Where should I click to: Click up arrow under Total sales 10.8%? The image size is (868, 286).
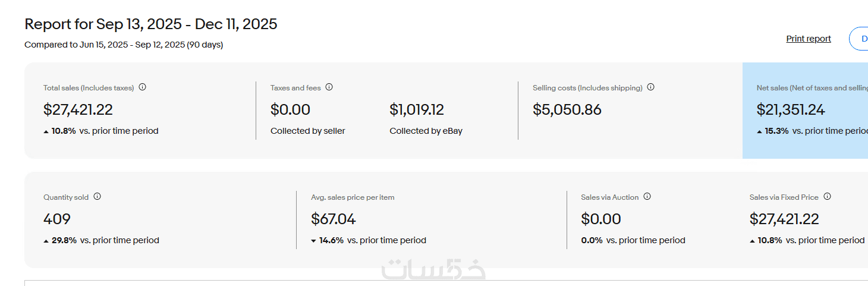click(x=46, y=131)
